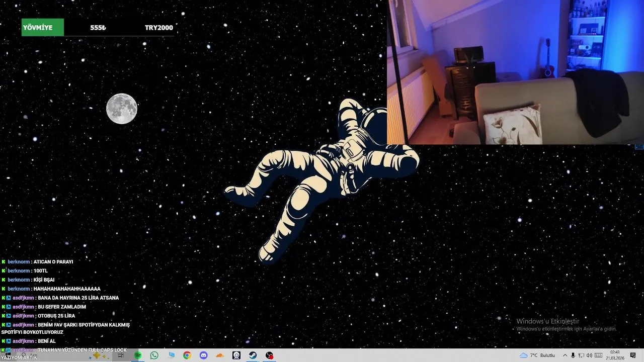
Task: Click the TRY2000 goal target
Action: pyautogui.click(x=159, y=28)
